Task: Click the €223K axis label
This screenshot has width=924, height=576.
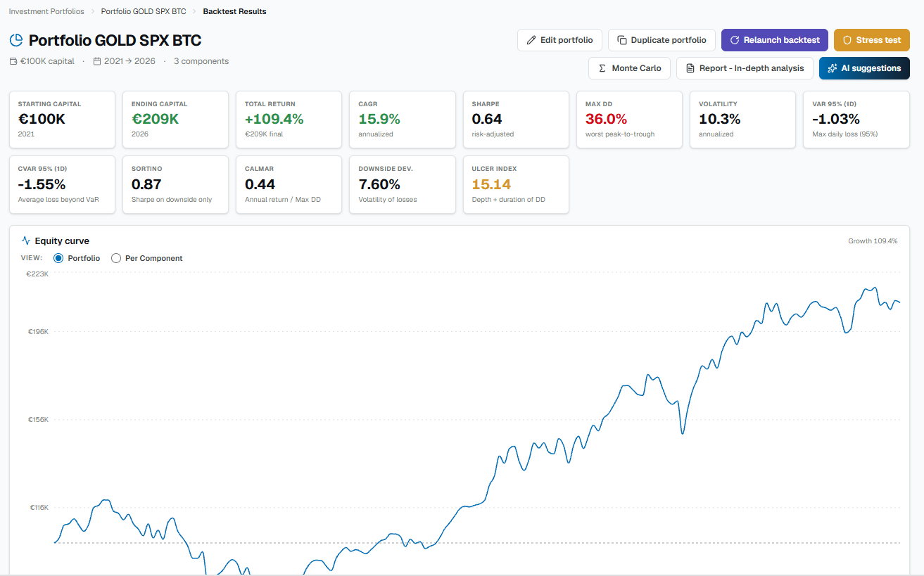Action: (38, 274)
